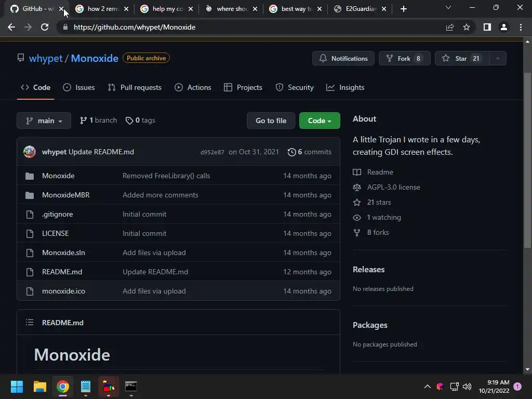Viewport: 532px width, 399px height.
Task: Open Monoxide.sln file
Action: click(63, 253)
